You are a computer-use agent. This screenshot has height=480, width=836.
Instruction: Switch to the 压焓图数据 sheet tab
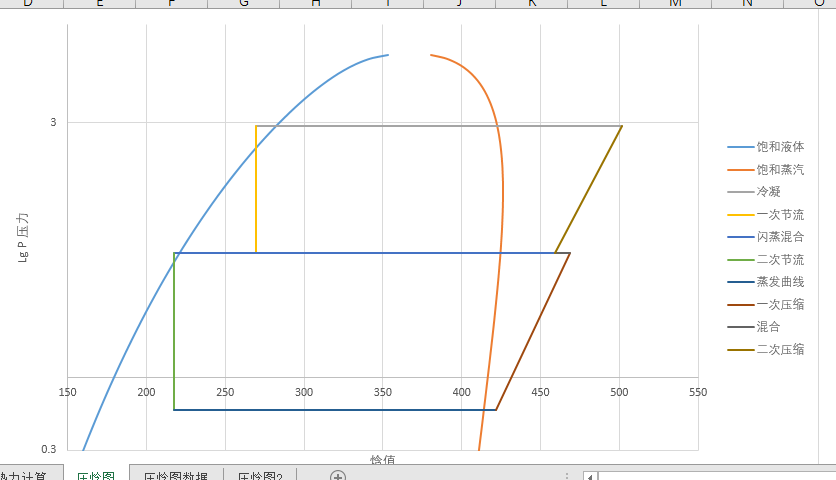pos(176,475)
